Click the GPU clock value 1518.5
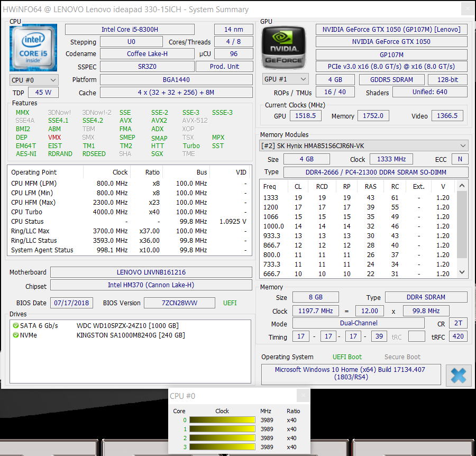The width and height of the screenshot is (476, 456). 305,116
